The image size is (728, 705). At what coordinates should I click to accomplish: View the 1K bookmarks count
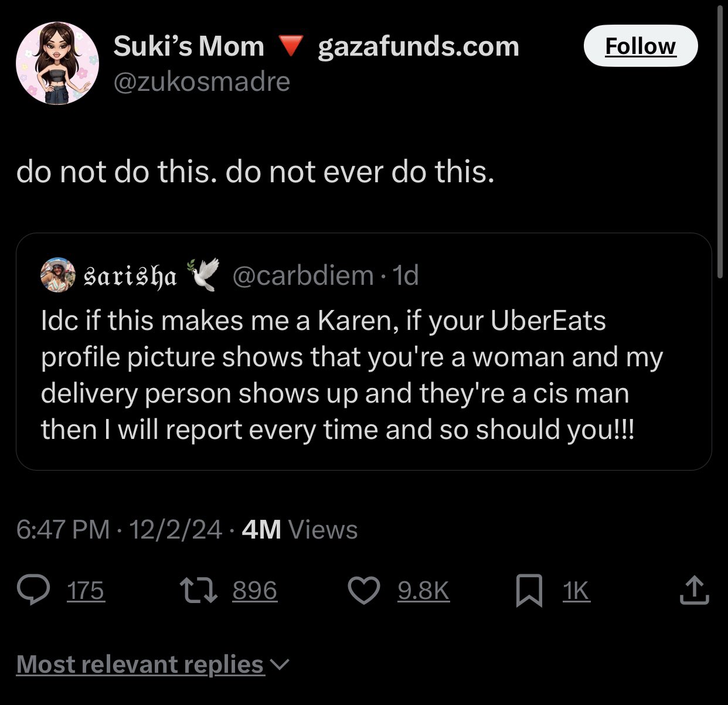[x=576, y=590]
